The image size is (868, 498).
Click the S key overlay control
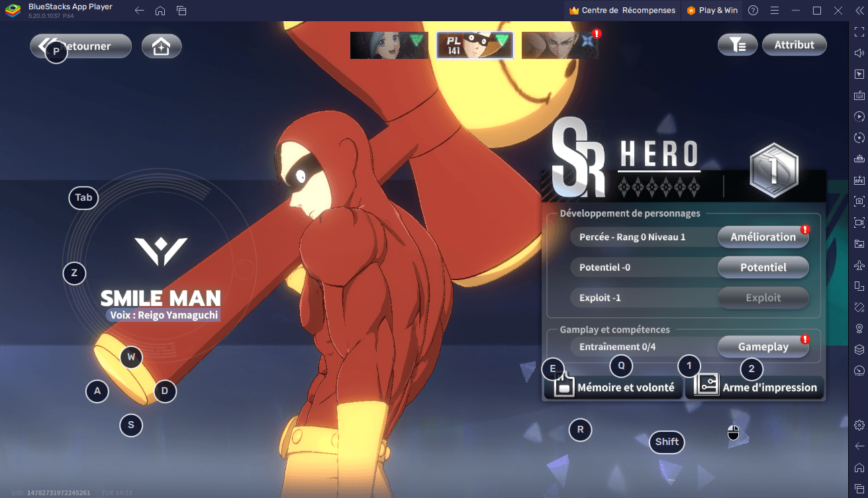pos(131,425)
